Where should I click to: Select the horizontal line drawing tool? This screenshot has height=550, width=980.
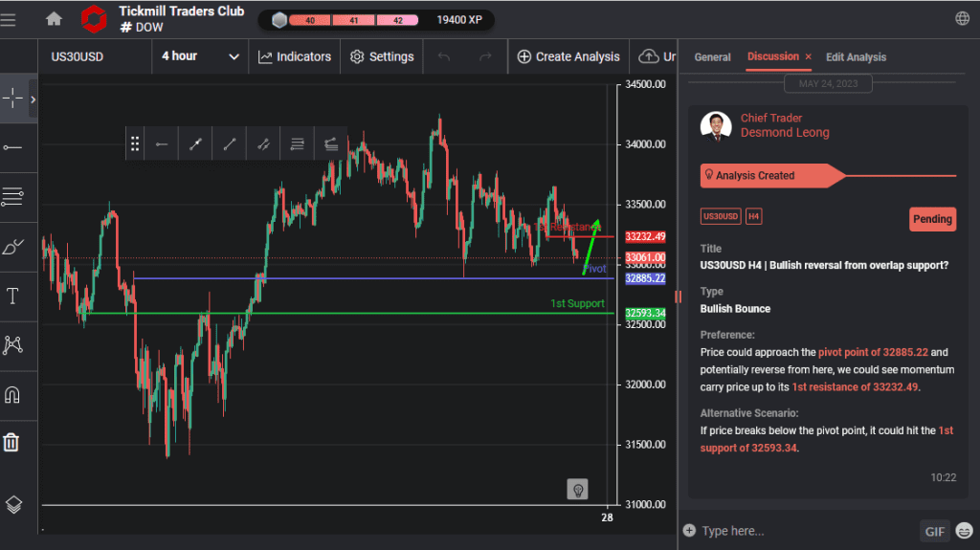[12, 147]
